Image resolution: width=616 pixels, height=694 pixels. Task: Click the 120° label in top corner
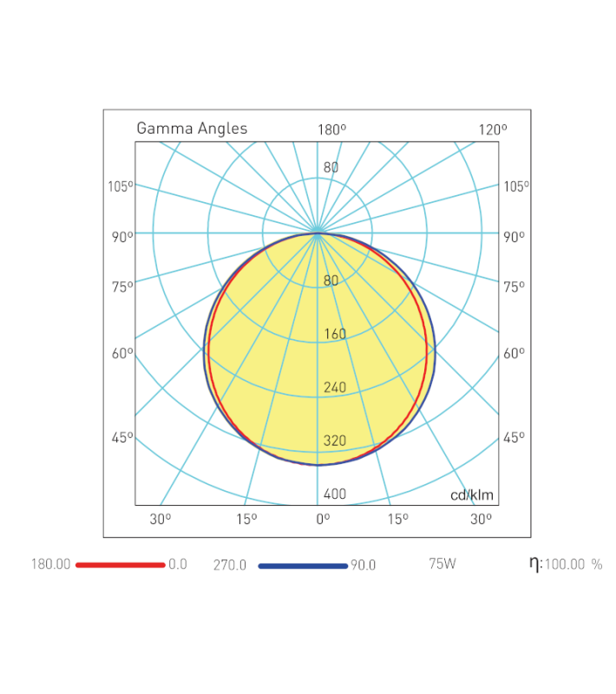click(493, 129)
